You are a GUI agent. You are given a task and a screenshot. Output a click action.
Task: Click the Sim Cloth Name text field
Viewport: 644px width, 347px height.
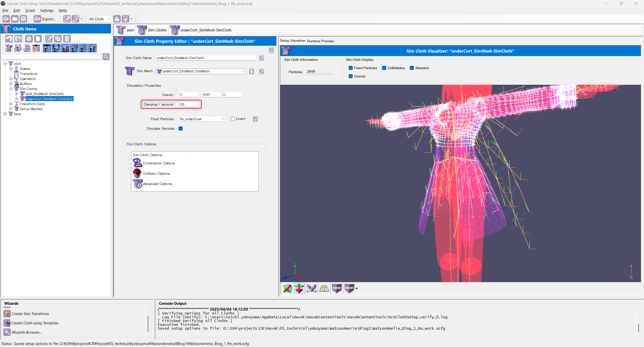(206, 58)
